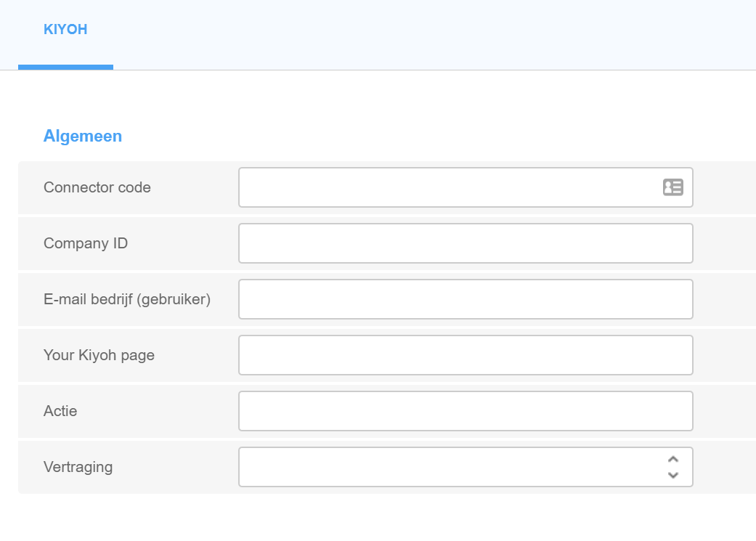Click into the Company ID text box
This screenshot has height=541, width=756.
465,243
